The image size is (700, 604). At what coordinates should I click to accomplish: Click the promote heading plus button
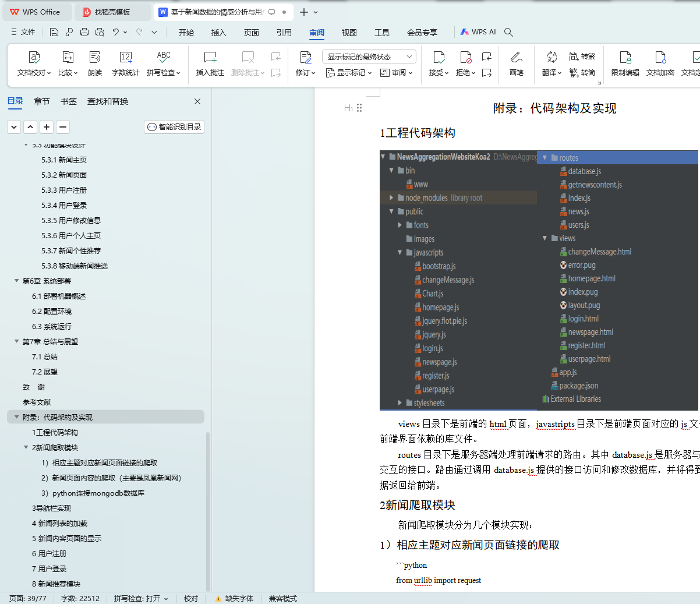pos(47,127)
